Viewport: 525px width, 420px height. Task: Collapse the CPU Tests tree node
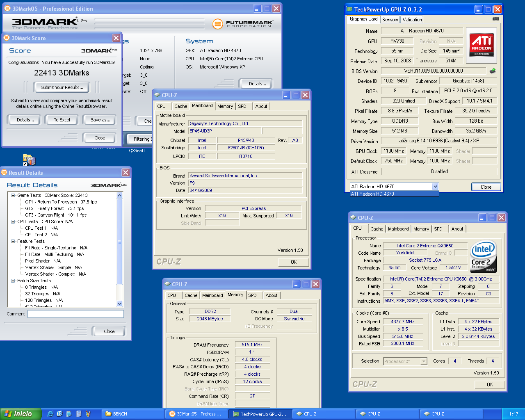click(13, 221)
